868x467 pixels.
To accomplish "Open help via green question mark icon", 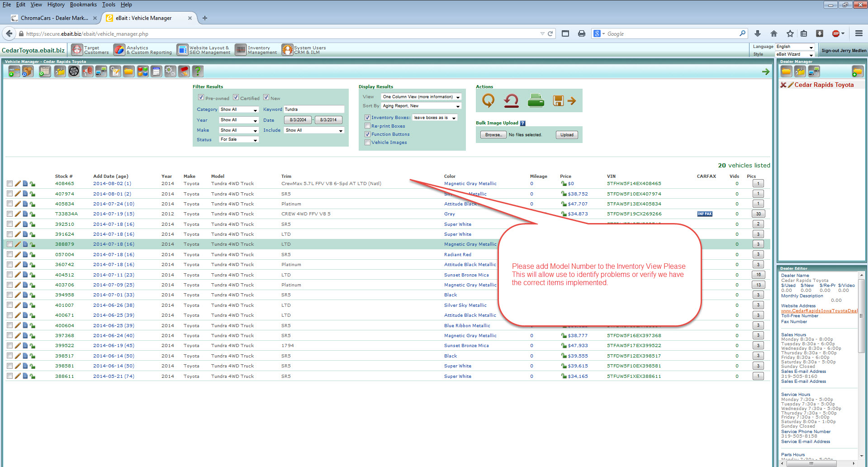I will click(198, 71).
